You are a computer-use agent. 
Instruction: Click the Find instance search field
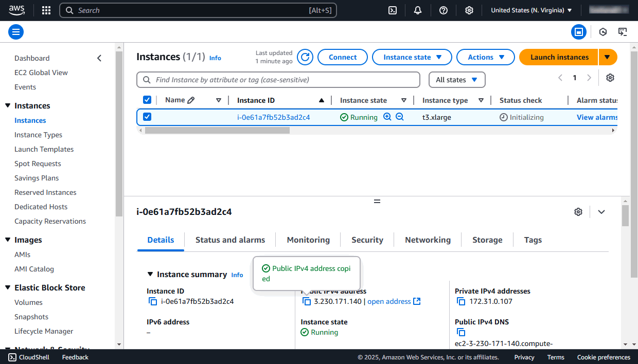pos(278,80)
